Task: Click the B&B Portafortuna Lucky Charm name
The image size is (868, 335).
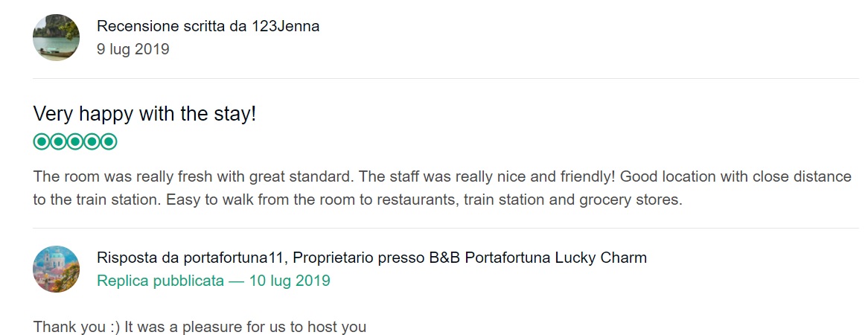Action: tap(538, 258)
